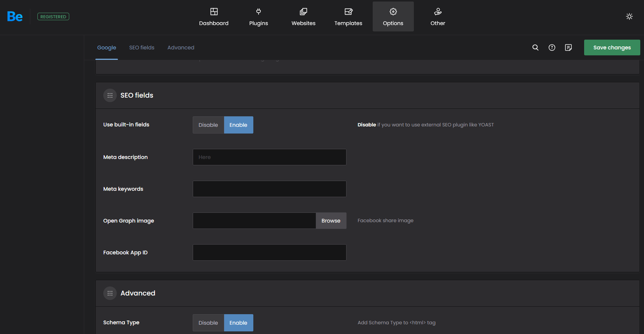The height and width of the screenshot is (334, 644).
Task: Toggle light mode with sun icon
Action: point(629,16)
